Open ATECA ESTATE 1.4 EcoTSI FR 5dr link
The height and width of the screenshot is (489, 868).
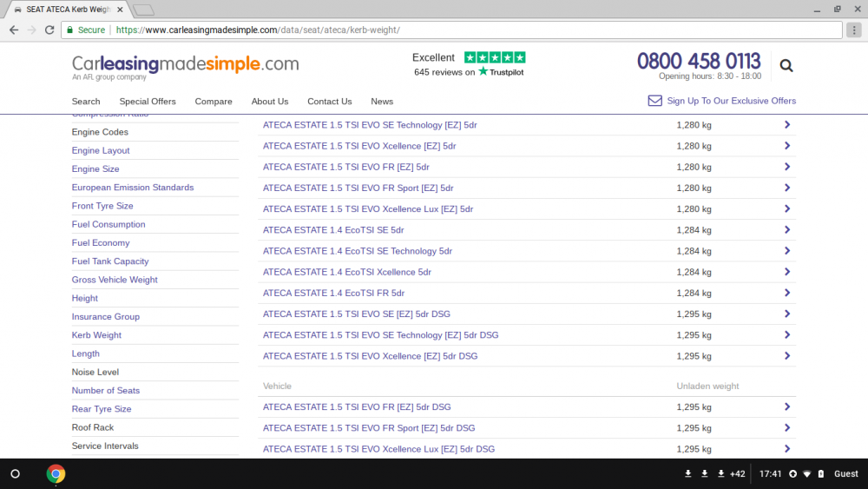point(334,293)
